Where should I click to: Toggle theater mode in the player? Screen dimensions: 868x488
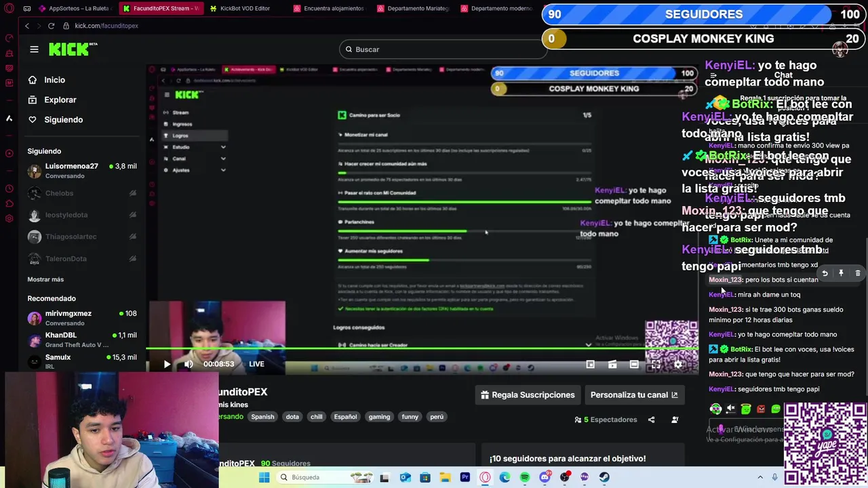(x=634, y=365)
